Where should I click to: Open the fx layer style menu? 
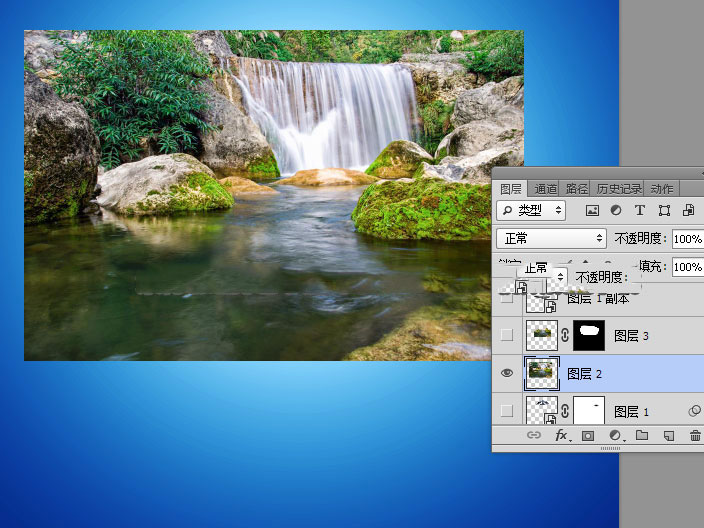click(x=562, y=435)
